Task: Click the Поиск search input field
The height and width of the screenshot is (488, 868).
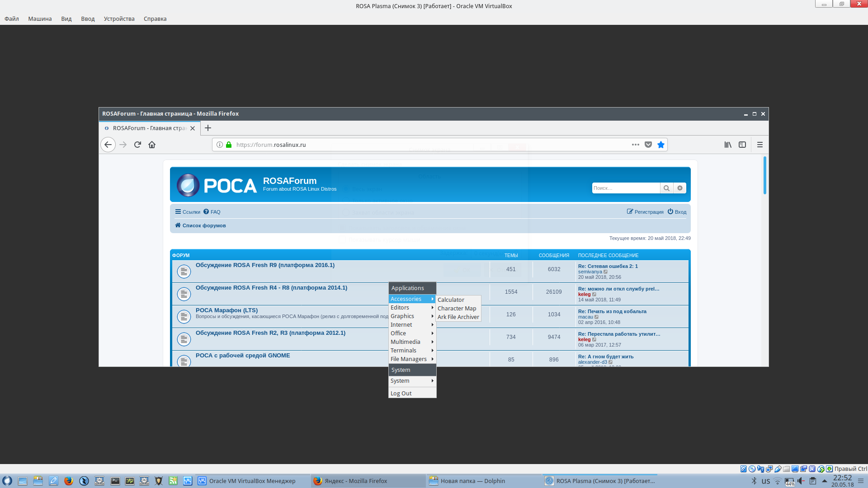Action: coord(626,188)
